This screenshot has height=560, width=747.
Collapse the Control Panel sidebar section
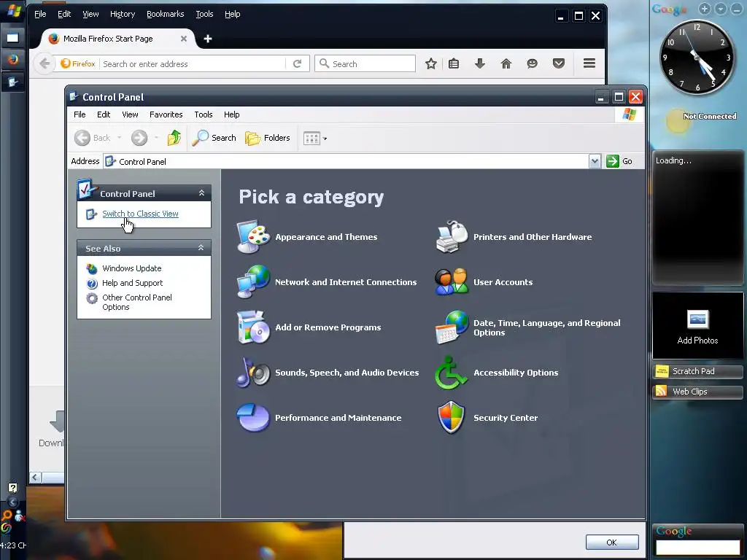point(201,192)
